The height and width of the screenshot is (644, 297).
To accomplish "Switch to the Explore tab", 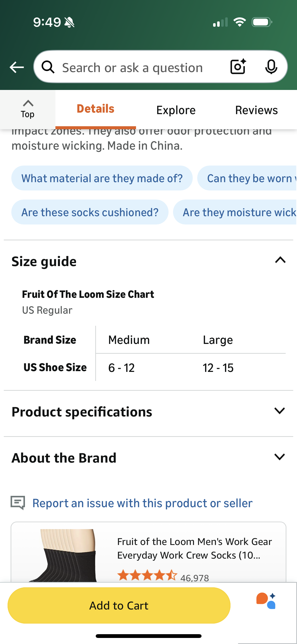I will 176,110.
